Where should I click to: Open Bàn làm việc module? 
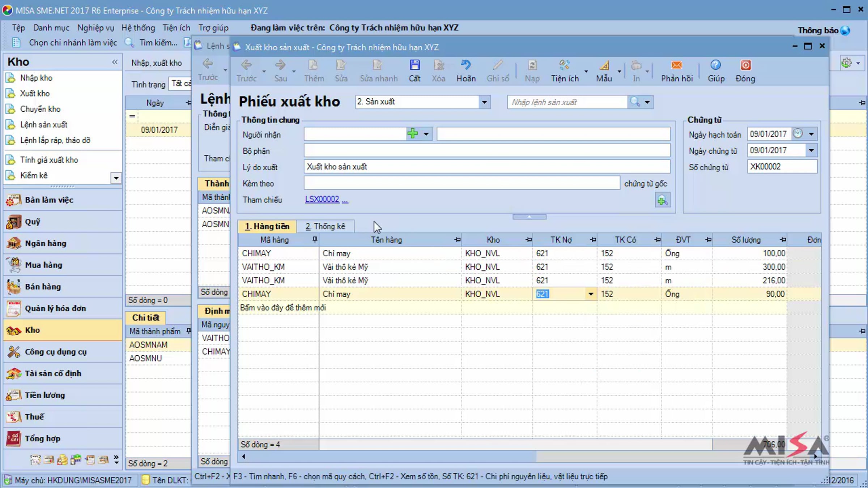click(63, 200)
